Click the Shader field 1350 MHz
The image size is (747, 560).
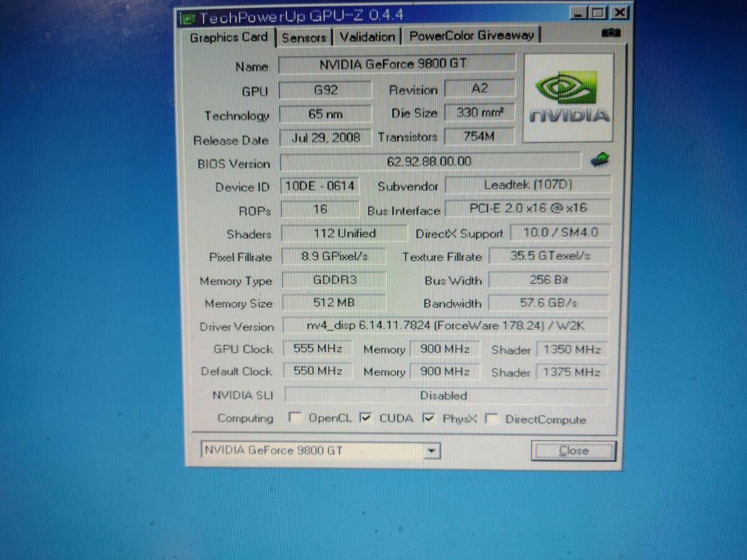pyautogui.click(x=571, y=350)
